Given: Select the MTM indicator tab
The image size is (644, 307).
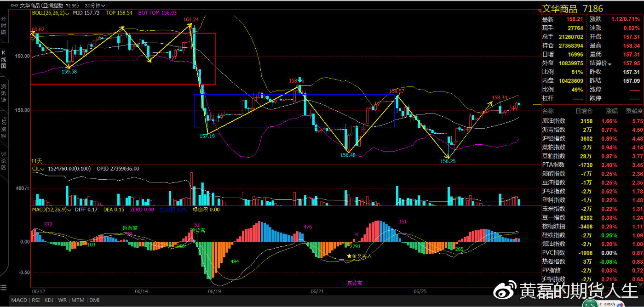Looking at the screenshot, I should click(78, 300).
